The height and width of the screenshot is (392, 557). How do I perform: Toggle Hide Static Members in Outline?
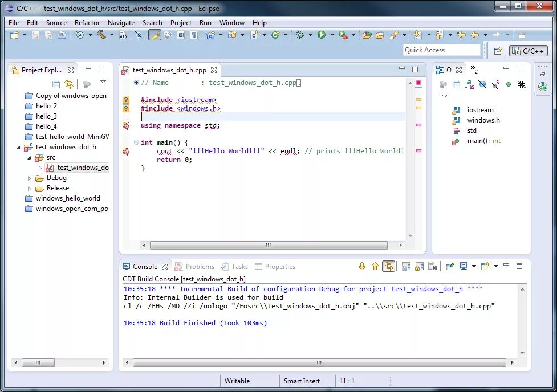[495, 84]
